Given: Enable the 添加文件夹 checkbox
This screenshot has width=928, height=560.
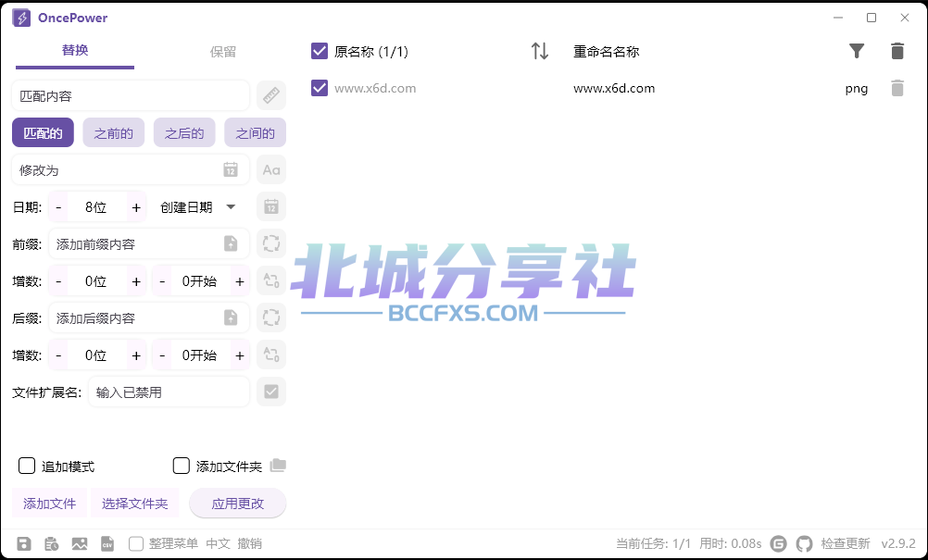Looking at the screenshot, I should (x=182, y=466).
